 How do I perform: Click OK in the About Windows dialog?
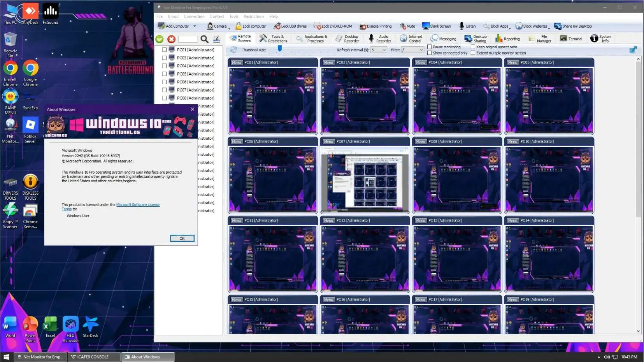[182, 238]
